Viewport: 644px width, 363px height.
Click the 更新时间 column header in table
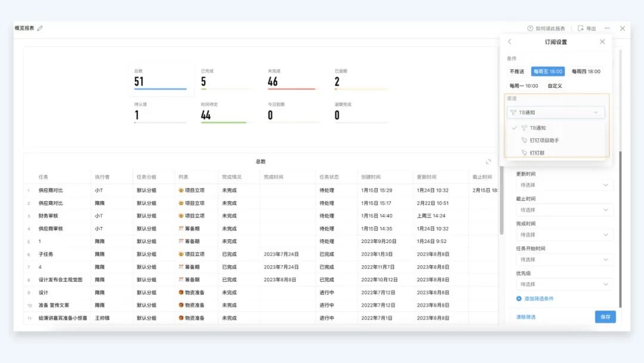point(427,177)
